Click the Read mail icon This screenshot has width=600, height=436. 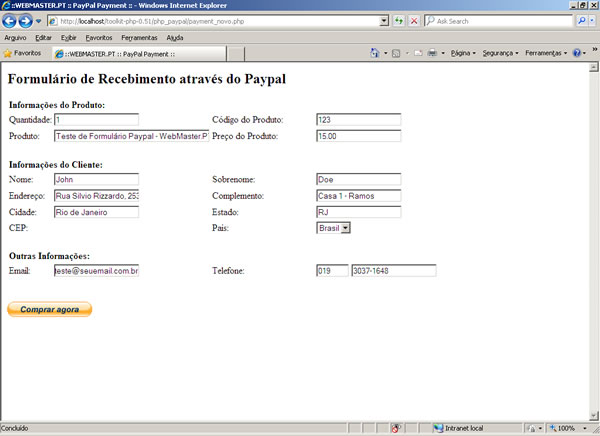[x=418, y=53]
